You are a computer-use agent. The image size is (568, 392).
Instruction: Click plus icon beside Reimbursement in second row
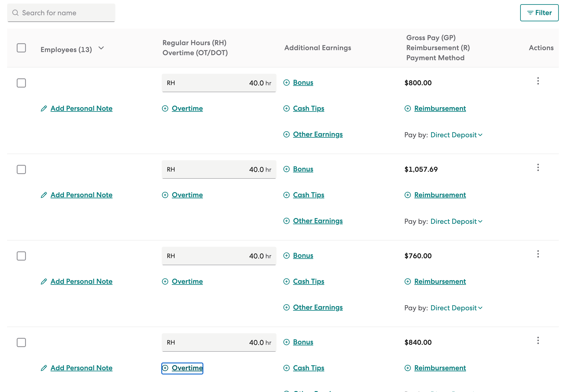click(408, 195)
